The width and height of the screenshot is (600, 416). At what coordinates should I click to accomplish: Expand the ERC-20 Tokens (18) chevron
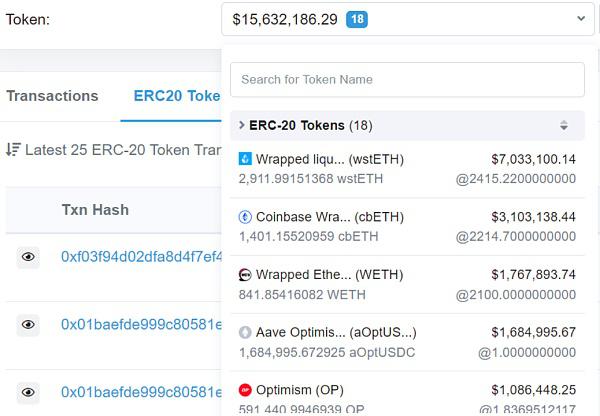pos(241,125)
